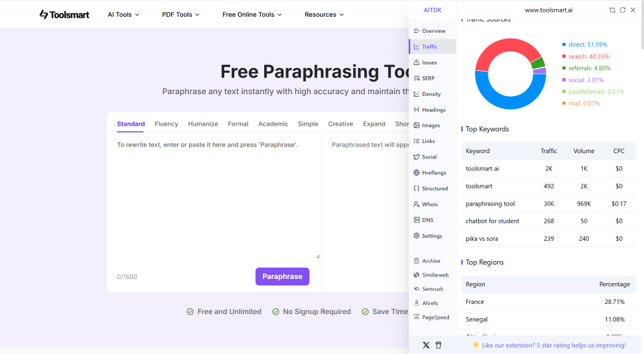Open the Links list icon
644x354 pixels.
(416, 141)
